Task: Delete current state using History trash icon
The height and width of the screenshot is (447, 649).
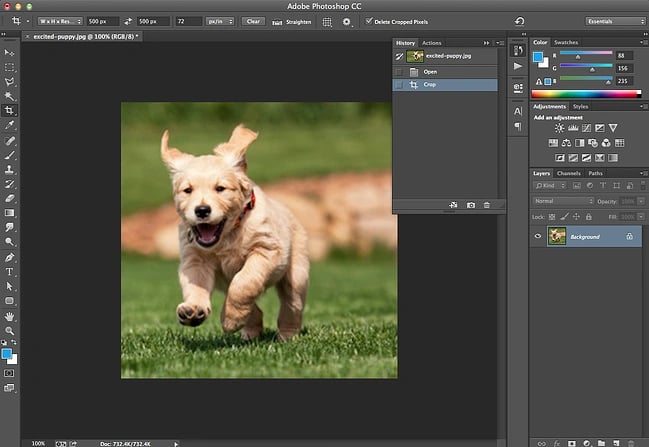Action: click(x=487, y=205)
